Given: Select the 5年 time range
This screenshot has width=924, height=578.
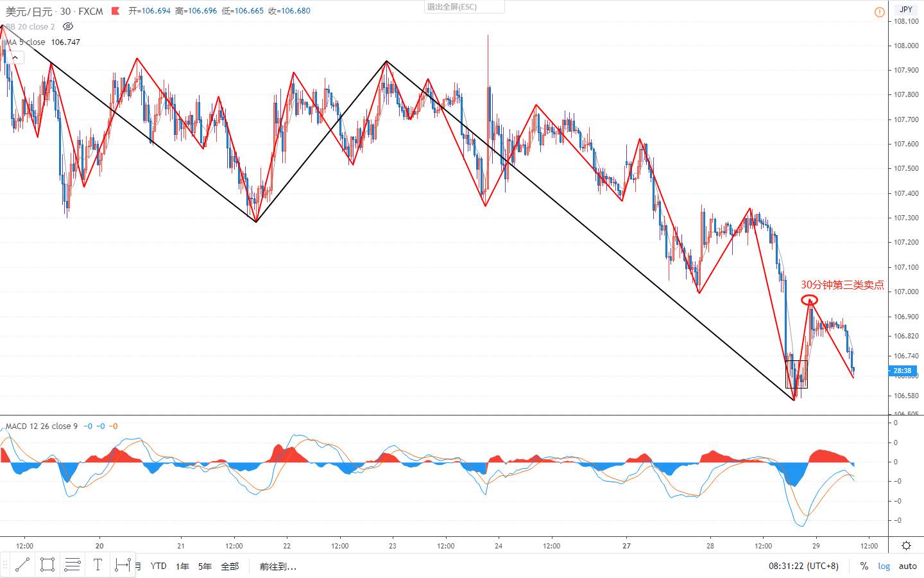Looking at the screenshot, I should (205, 566).
